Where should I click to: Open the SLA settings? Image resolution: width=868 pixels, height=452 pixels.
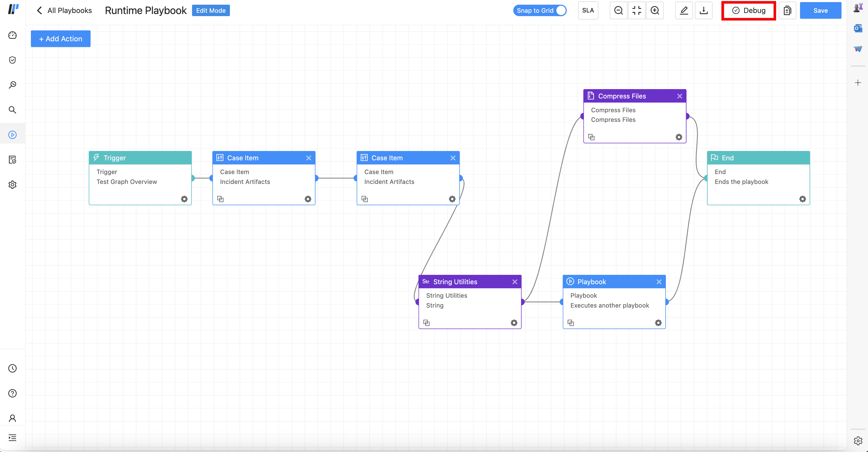pos(588,10)
